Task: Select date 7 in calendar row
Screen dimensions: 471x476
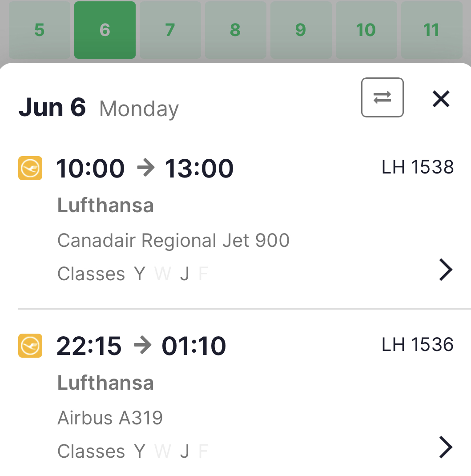Action: 170,30
